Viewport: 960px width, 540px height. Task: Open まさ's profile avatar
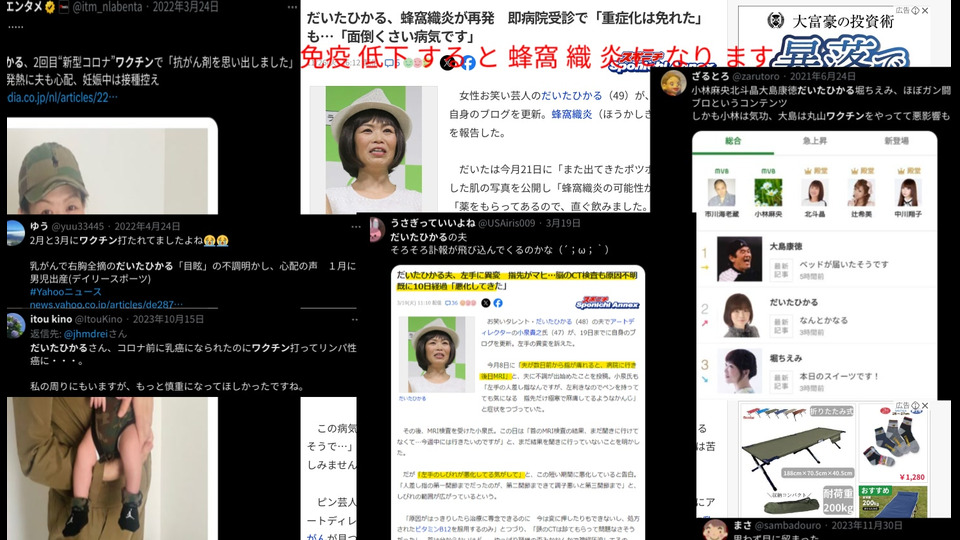[x=714, y=530]
